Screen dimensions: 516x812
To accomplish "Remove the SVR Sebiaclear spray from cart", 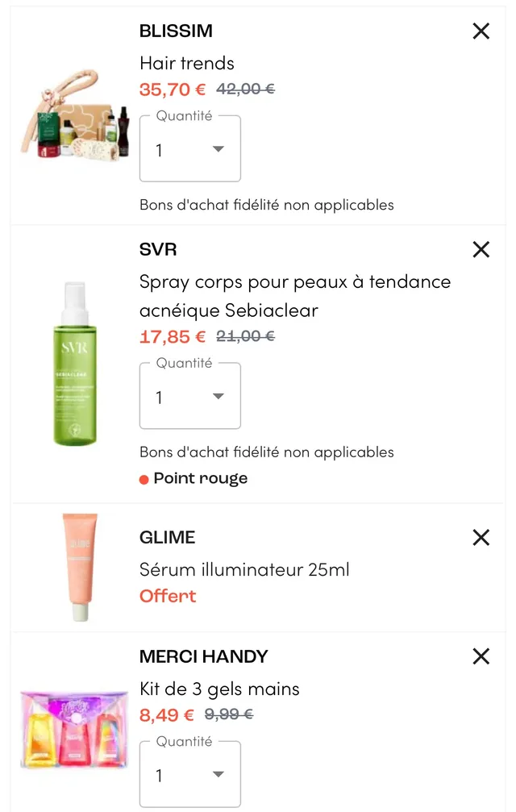I will pyautogui.click(x=481, y=249).
